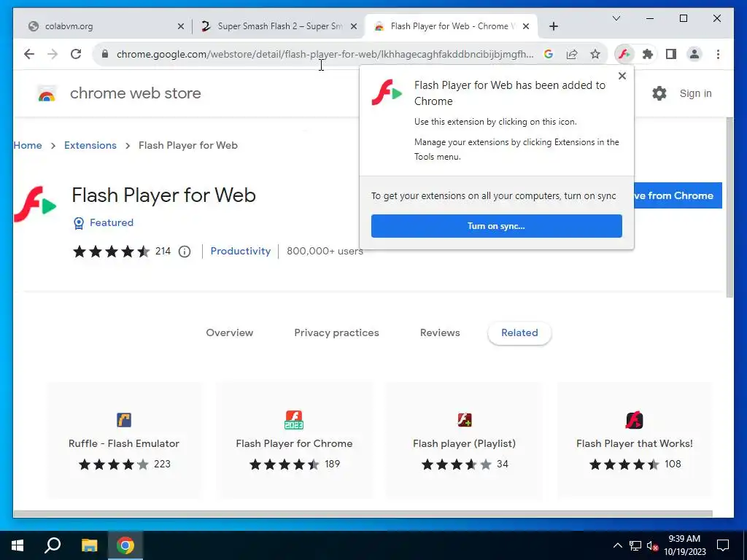Toggle the Chrome side panel
The height and width of the screenshot is (560, 747).
671,54
